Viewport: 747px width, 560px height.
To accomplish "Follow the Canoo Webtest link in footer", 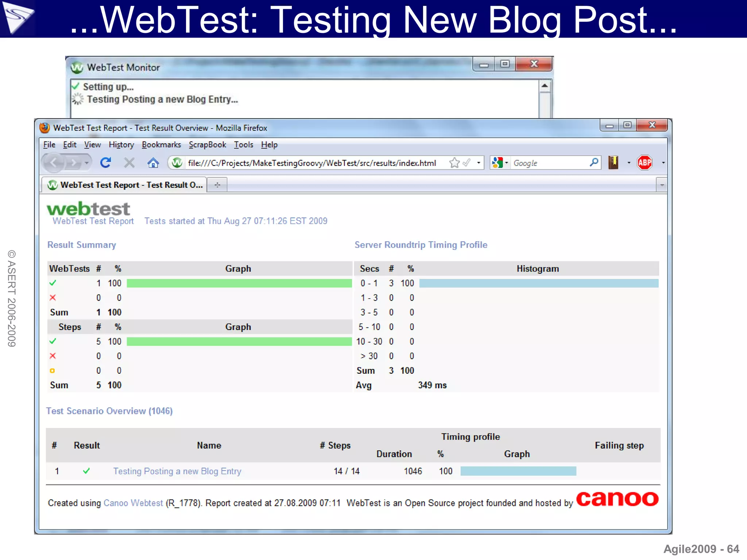I will pos(133,503).
